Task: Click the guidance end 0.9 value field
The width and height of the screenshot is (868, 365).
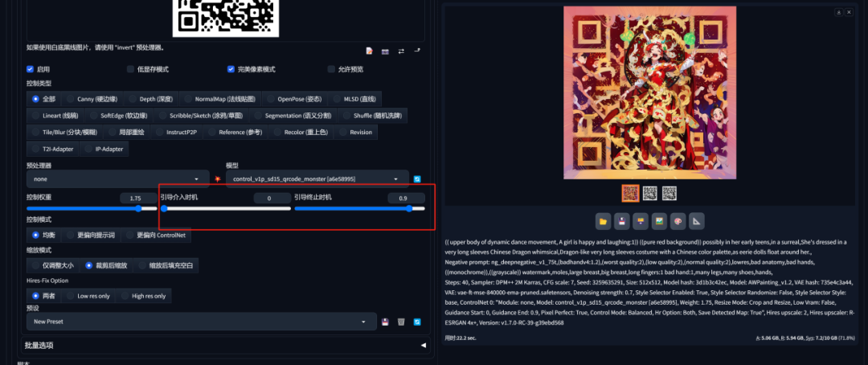Action: 407,199
